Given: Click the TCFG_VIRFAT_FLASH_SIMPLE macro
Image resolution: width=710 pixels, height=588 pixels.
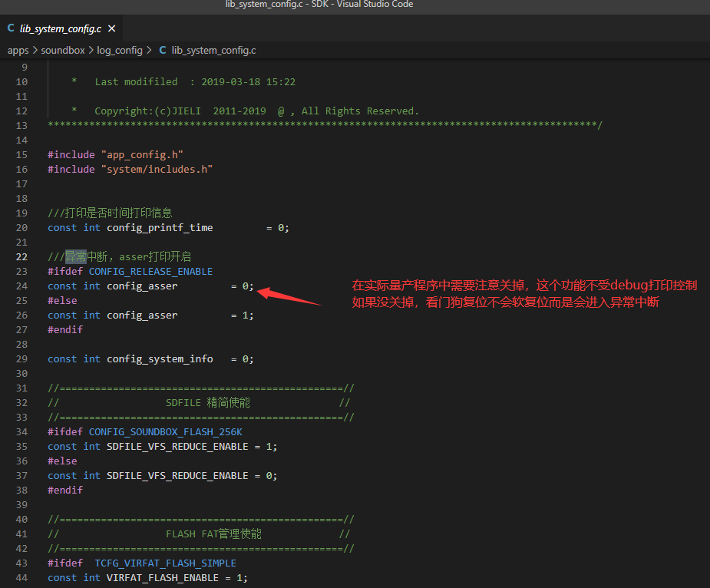Looking at the screenshot, I should (165, 563).
